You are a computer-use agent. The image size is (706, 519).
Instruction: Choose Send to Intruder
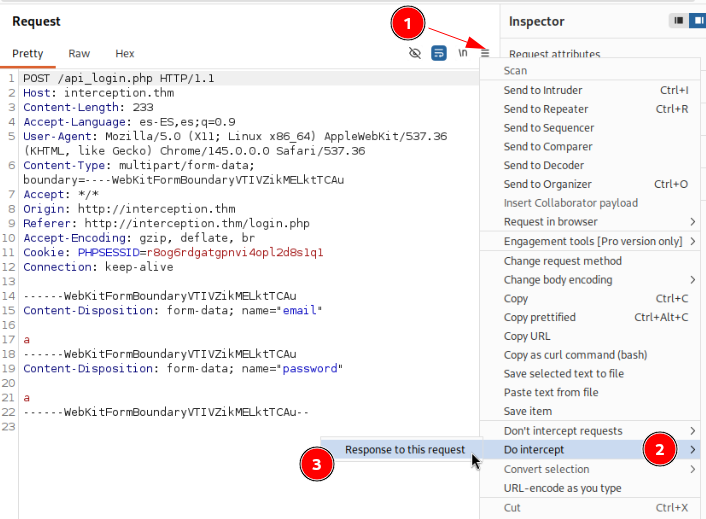(x=590, y=90)
